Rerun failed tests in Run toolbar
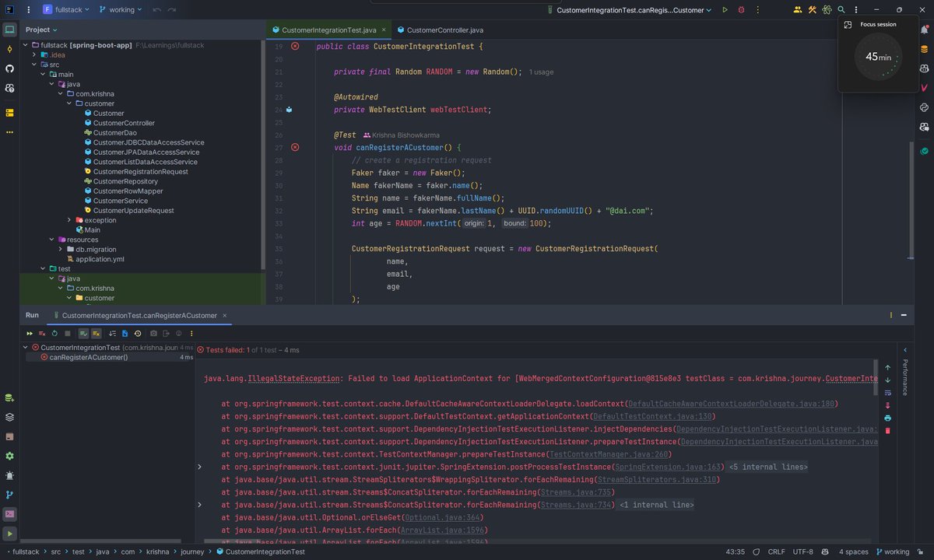934x560 pixels. (x=42, y=333)
